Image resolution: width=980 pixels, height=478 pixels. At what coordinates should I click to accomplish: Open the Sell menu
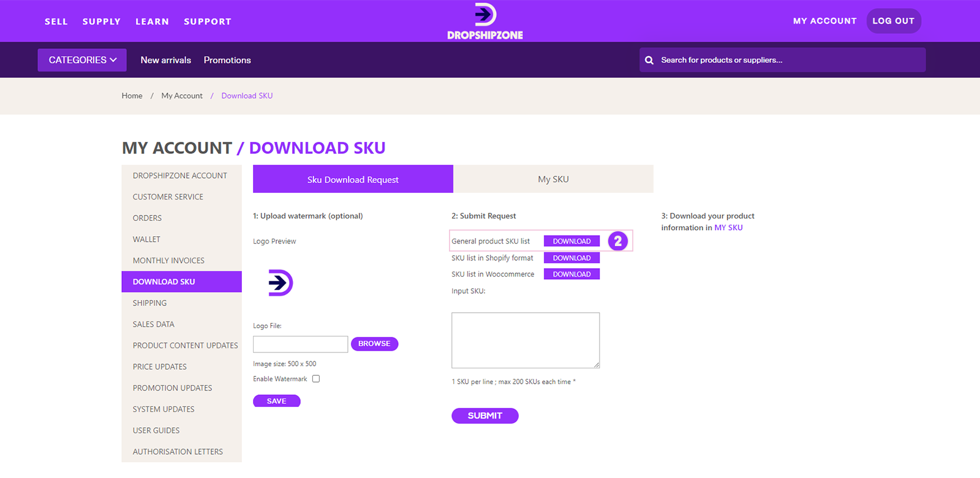point(56,21)
